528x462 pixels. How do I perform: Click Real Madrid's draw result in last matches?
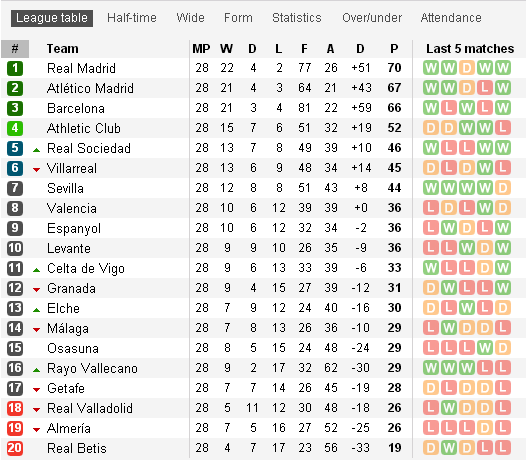[466, 68]
